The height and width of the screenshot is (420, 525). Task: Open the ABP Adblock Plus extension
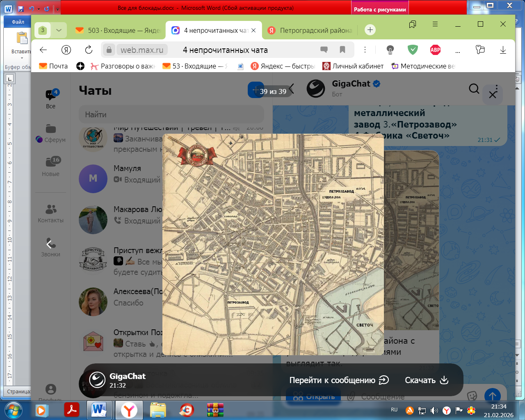pos(435,50)
